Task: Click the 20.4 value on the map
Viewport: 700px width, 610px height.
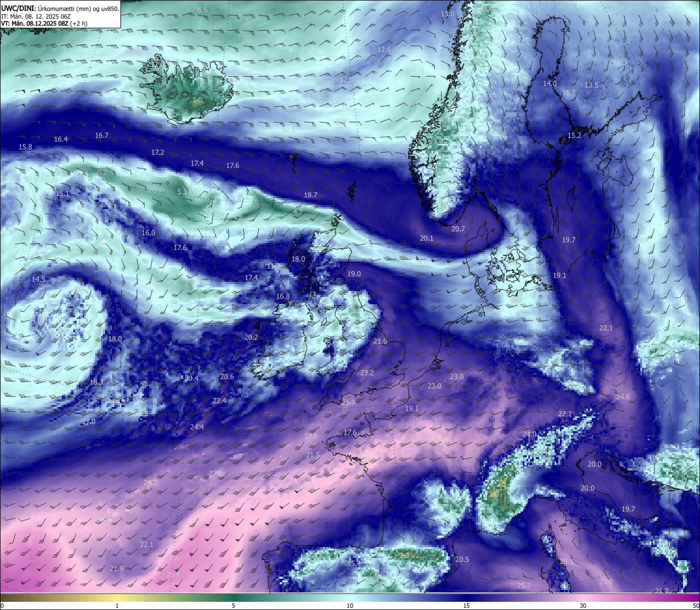Action: (191, 379)
